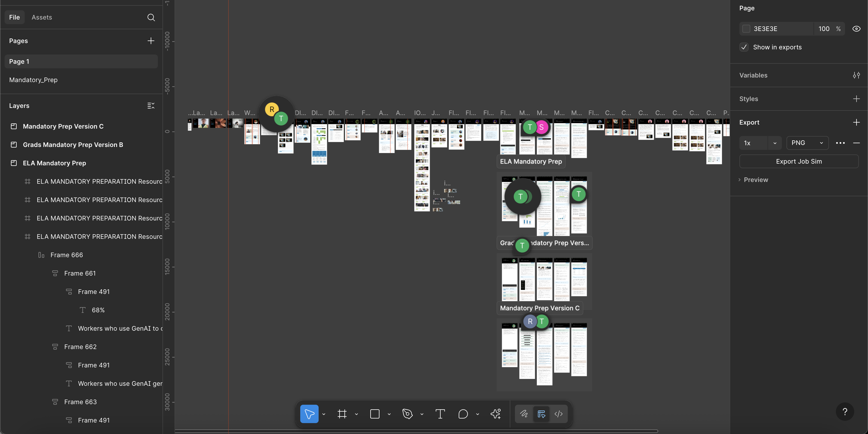The width and height of the screenshot is (868, 434).
Task: Add a new page with plus button
Action: [151, 41]
